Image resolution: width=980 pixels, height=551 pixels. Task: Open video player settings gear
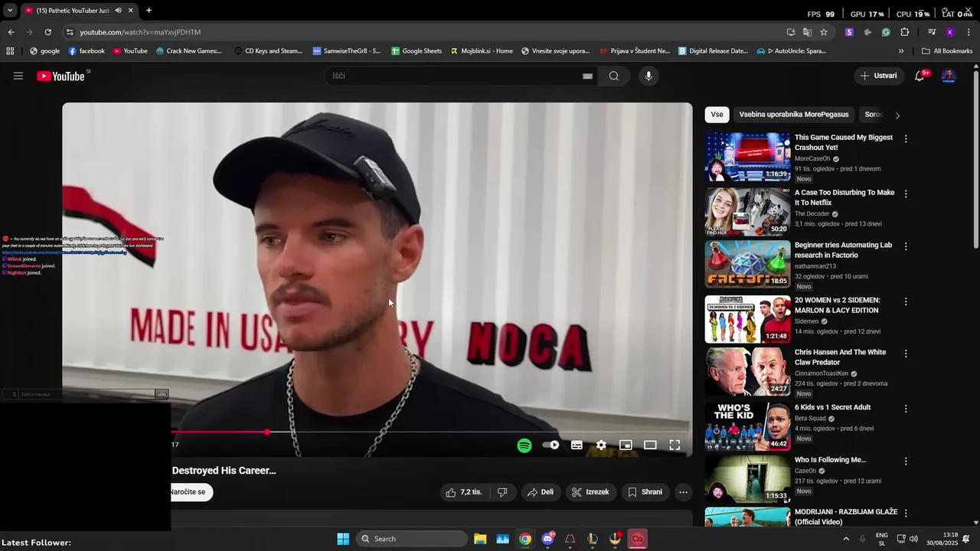point(601,445)
